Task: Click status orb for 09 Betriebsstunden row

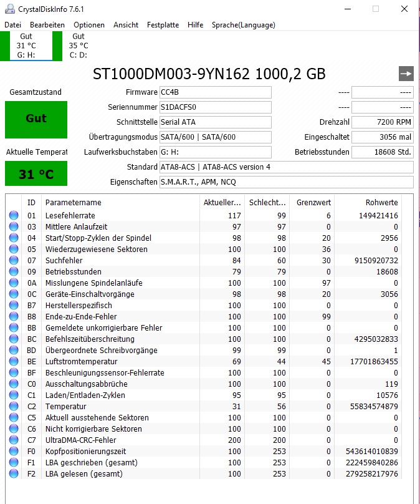Action: pyautogui.click(x=14, y=271)
